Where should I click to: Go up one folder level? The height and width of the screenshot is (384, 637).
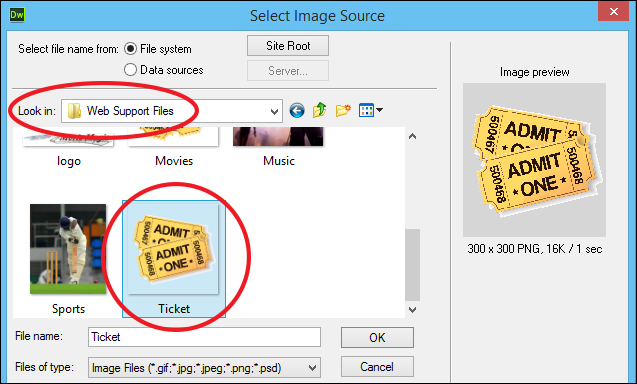pos(320,110)
